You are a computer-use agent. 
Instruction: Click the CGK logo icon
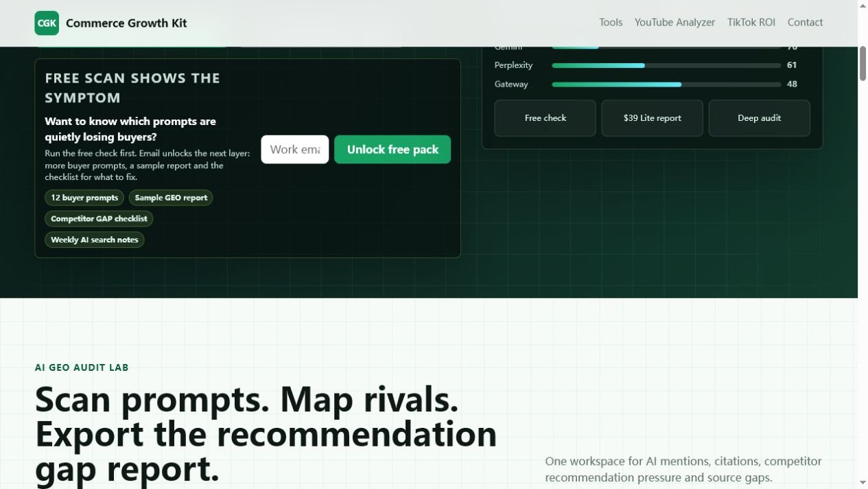[47, 23]
